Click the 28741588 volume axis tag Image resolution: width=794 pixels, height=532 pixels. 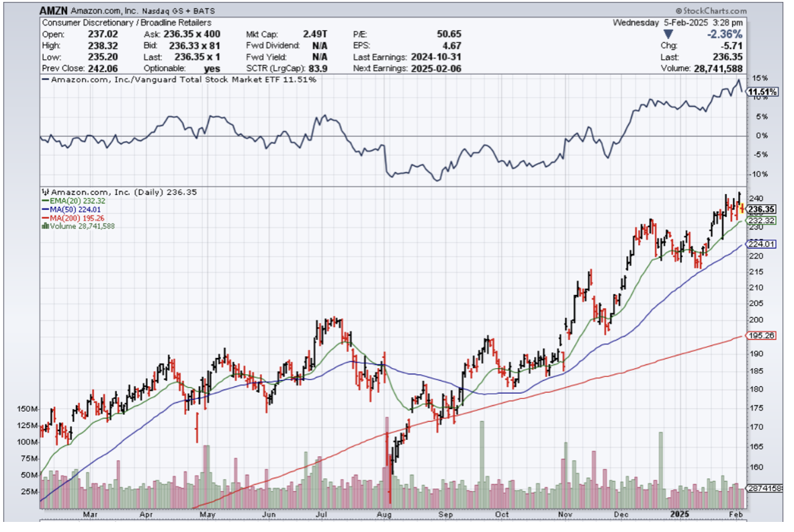[764, 489]
